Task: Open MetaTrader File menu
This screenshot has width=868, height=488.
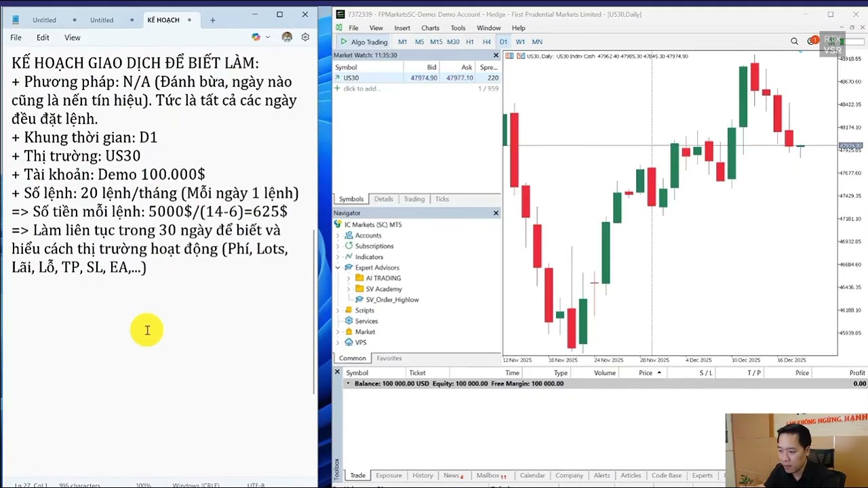Action: pos(353,28)
